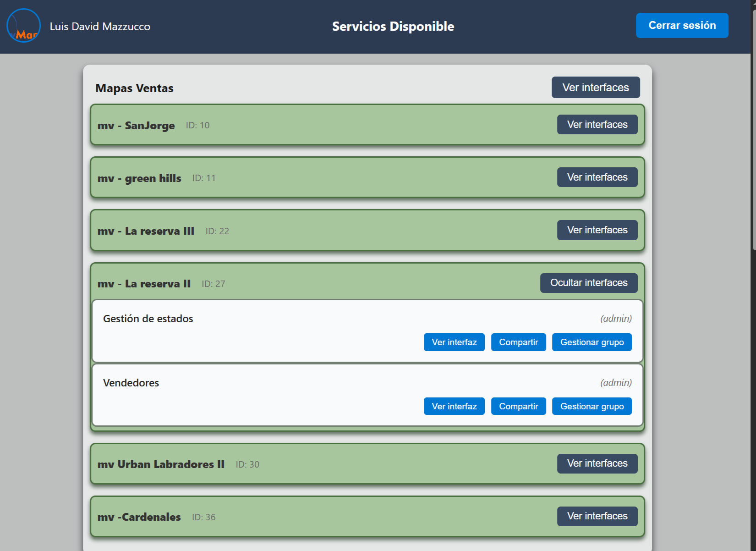
Task: Show interfaces for mv - green hills
Action: [x=597, y=177]
